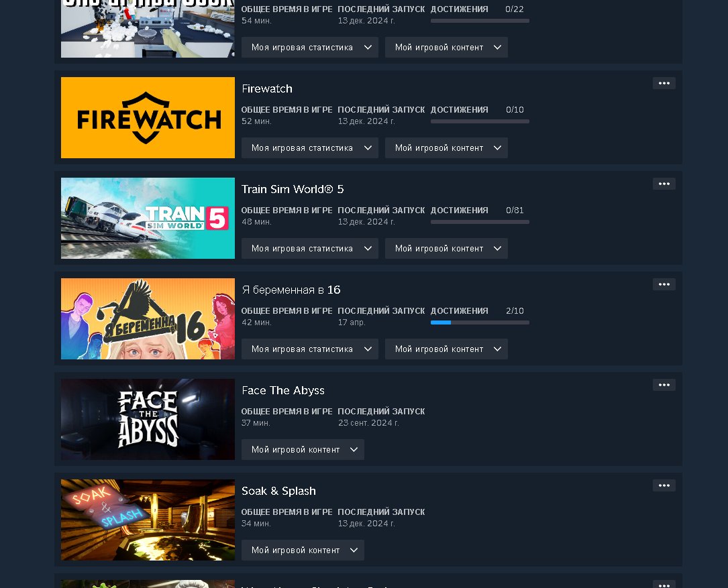The image size is (728, 588).
Task: Expand Мой игровой контент for Face The Abyss
Action: pyautogui.click(x=303, y=450)
